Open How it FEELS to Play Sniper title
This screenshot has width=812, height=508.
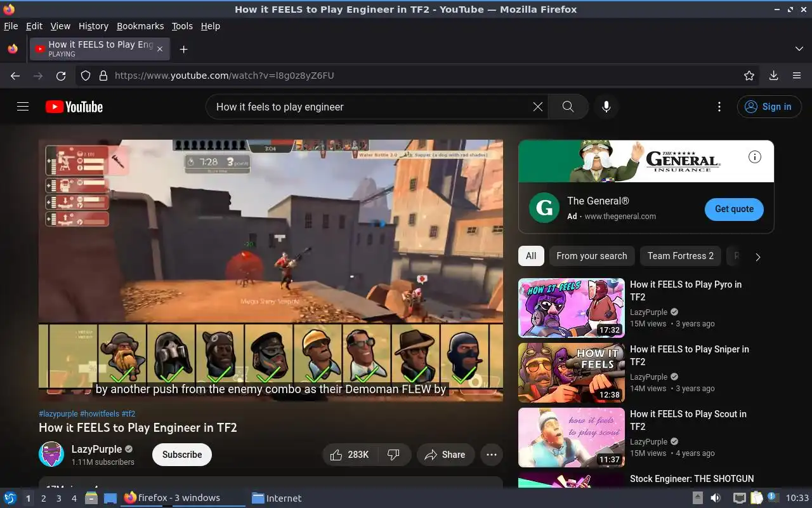pyautogui.click(x=690, y=356)
